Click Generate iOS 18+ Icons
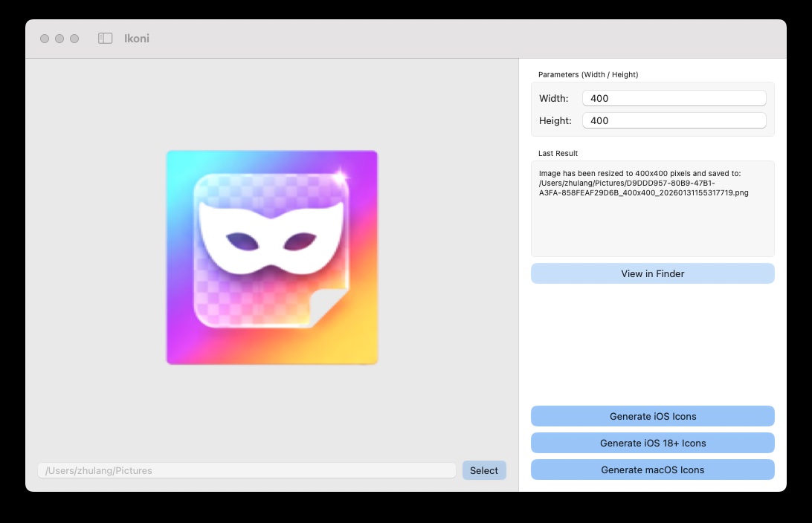Viewport: 812px width, 523px height. [x=652, y=443]
